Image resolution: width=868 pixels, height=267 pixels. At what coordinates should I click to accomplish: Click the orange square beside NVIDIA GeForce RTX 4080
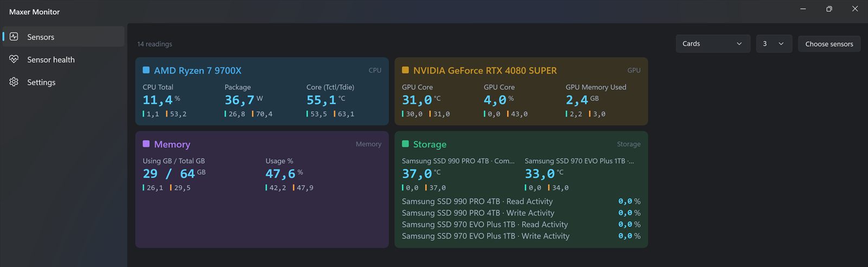tap(405, 70)
